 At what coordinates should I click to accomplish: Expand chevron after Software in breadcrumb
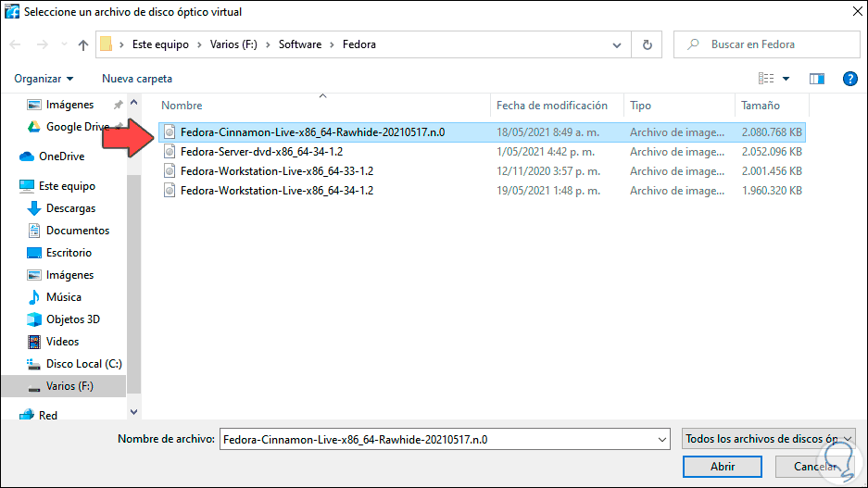pyautogui.click(x=332, y=44)
